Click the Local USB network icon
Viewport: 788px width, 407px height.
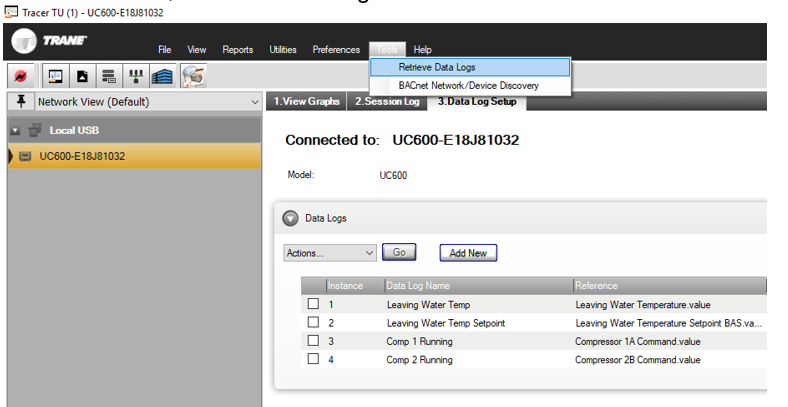35,130
